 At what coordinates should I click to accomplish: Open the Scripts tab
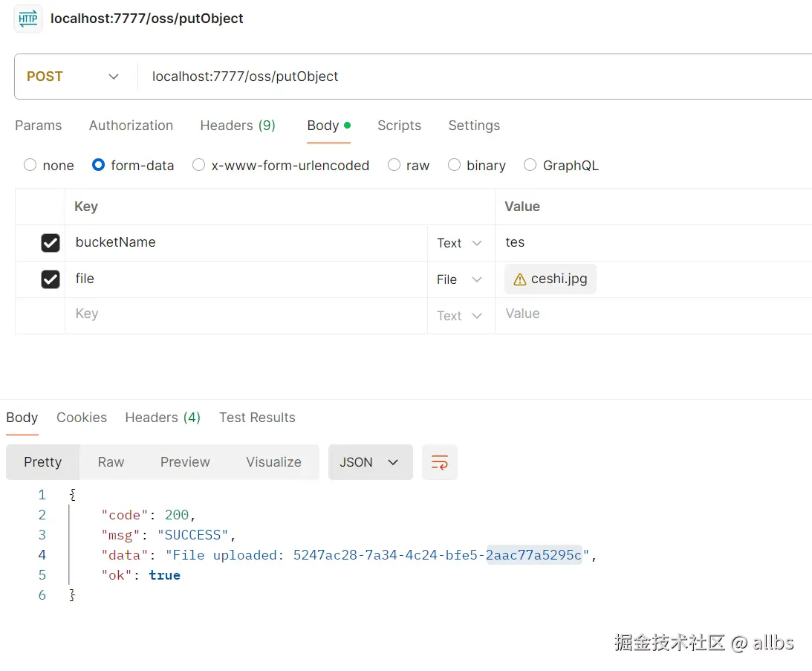(399, 126)
